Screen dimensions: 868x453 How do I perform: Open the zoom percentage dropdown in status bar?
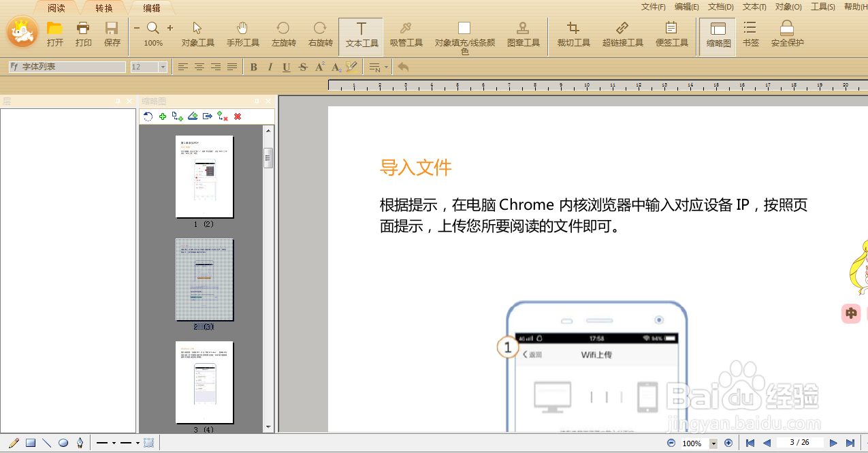713,443
